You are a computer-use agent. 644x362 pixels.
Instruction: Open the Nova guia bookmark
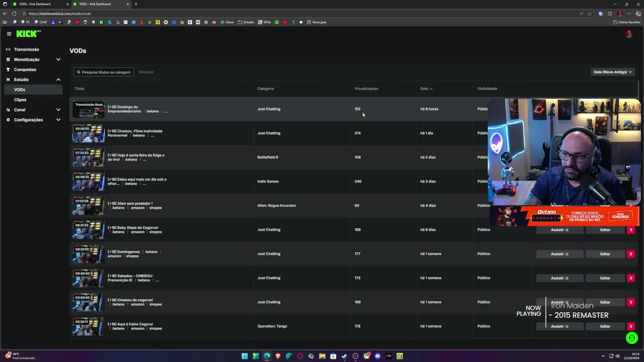[x=316, y=22]
